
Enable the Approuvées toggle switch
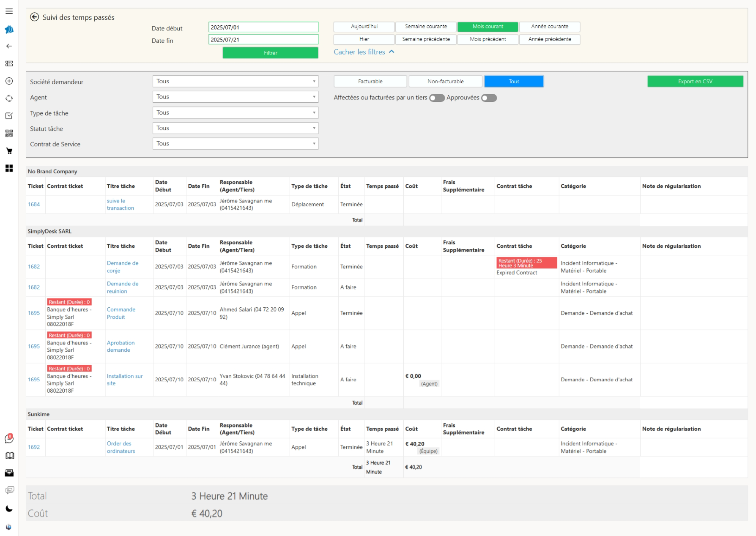[489, 98]
